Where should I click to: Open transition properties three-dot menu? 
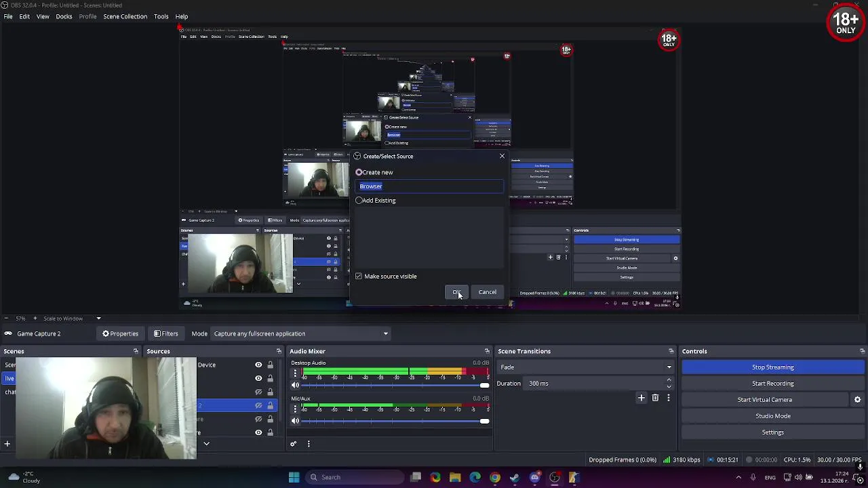click(x=668, y=398)
